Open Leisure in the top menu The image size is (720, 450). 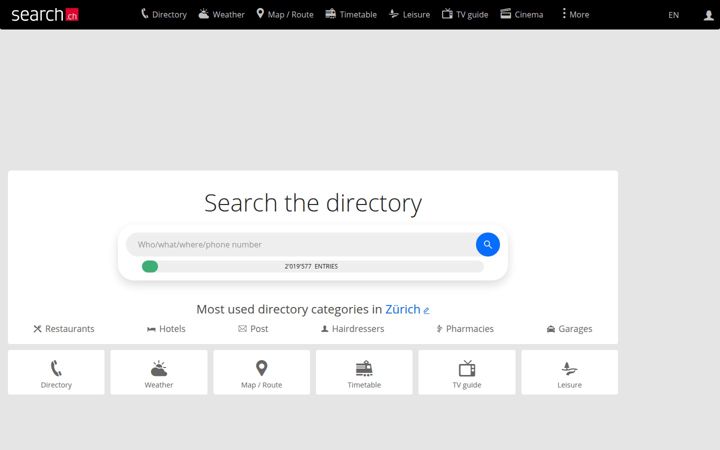point(416,15)
